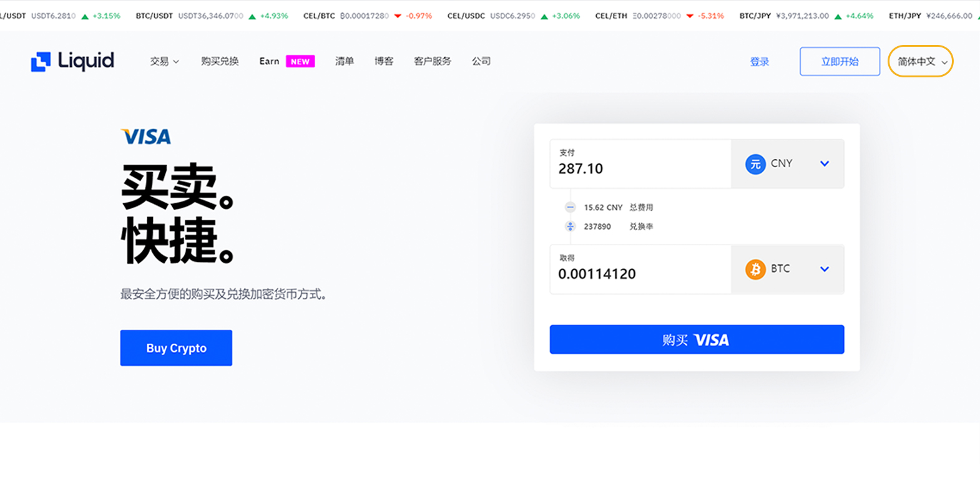Screen dimensions: 980x484
Task: Open the 公司 menu item
Action: 481,61
